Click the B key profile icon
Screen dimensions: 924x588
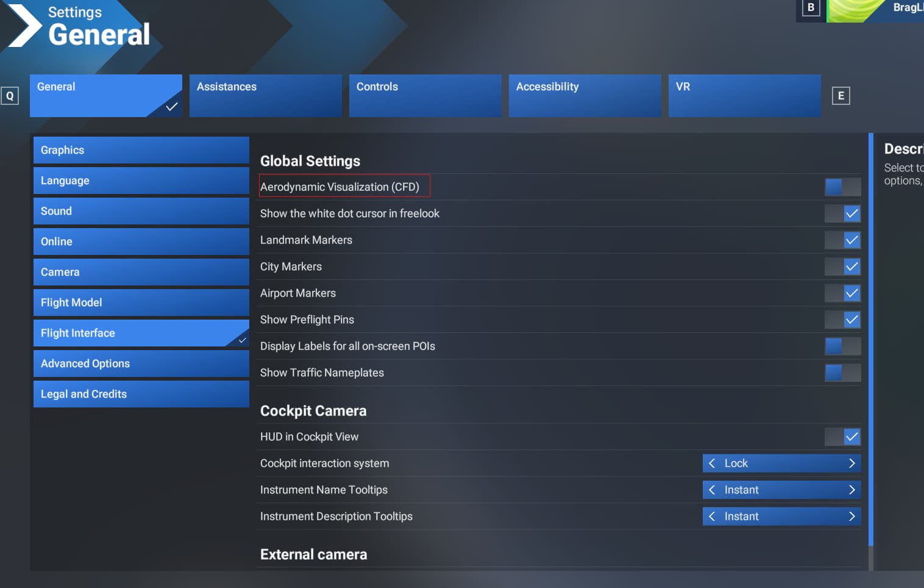point(811,8)
